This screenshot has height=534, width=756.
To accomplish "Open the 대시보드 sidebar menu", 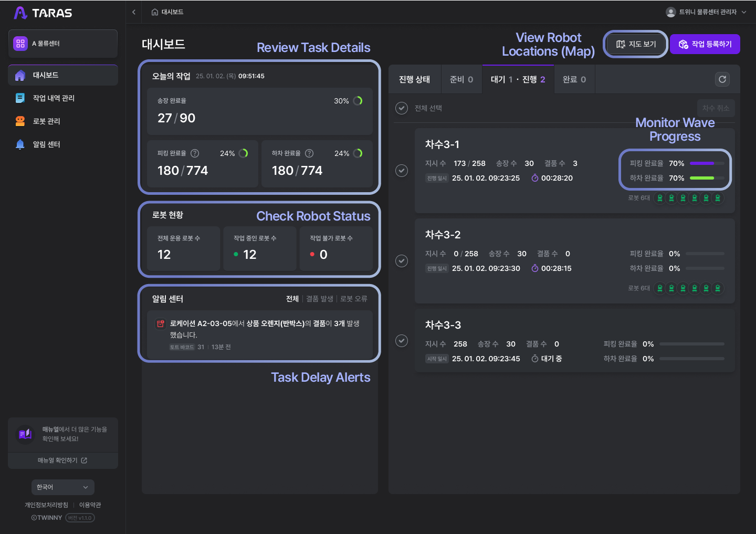I will click(x=63, y=75).
